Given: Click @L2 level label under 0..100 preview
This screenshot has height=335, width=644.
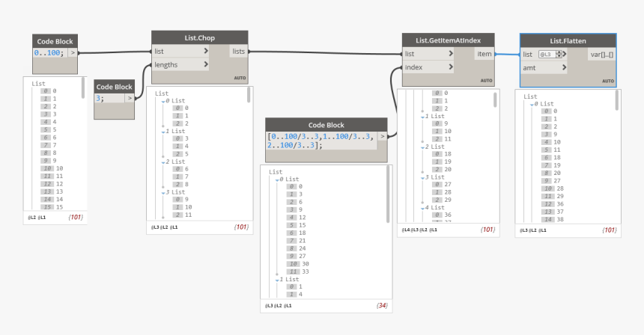Looking at the screenshot, I should click(x=31, y=218).
